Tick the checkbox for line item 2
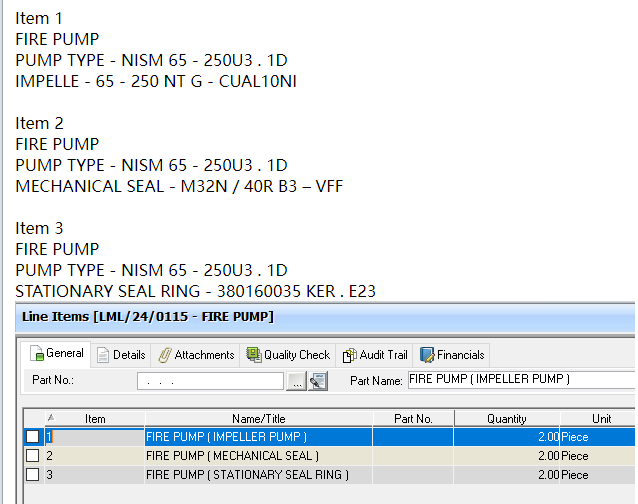Viewport: 638px width, 504px height. click(x=33, y=456)
